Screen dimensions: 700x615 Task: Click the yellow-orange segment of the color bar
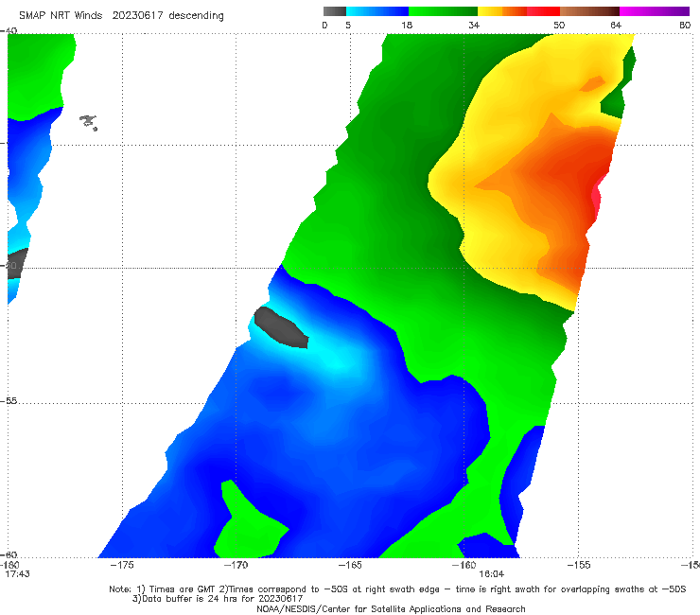click(x=502, y=11)
